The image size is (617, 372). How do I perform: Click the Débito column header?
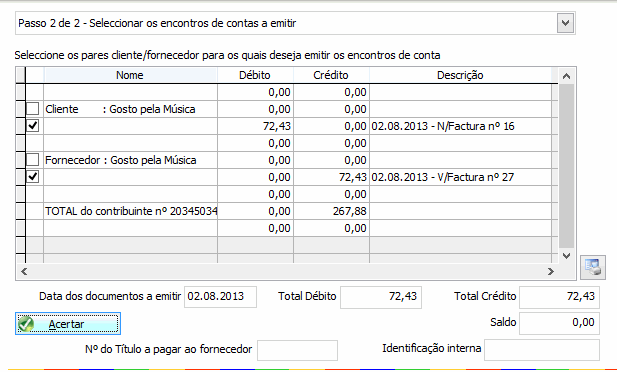255,75
